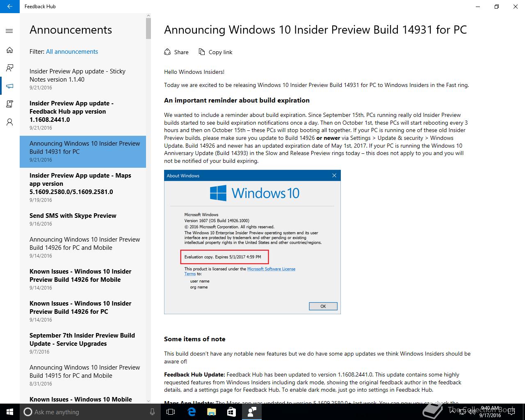Open the Profile person icon in sidebar
This screenshot has width=525, height=420.
click(x=9, y=122)
